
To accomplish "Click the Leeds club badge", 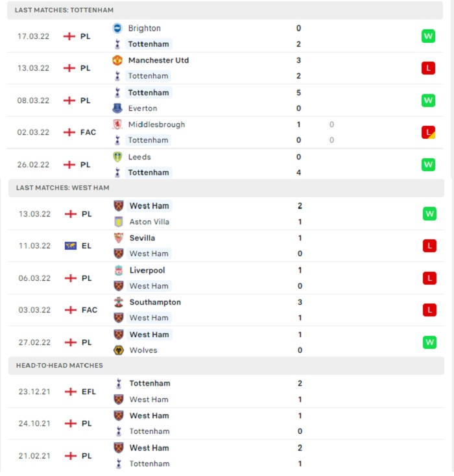I will 117,157.
